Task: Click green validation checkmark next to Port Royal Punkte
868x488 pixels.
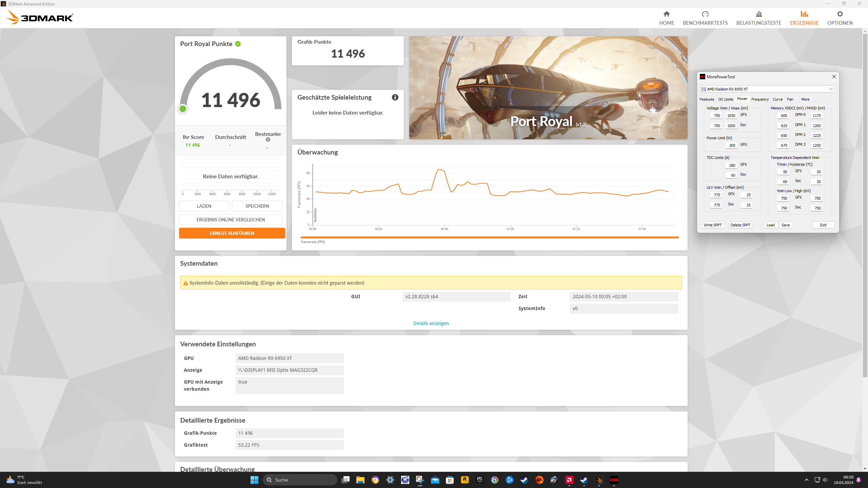Action: click(x=238, y=44)
